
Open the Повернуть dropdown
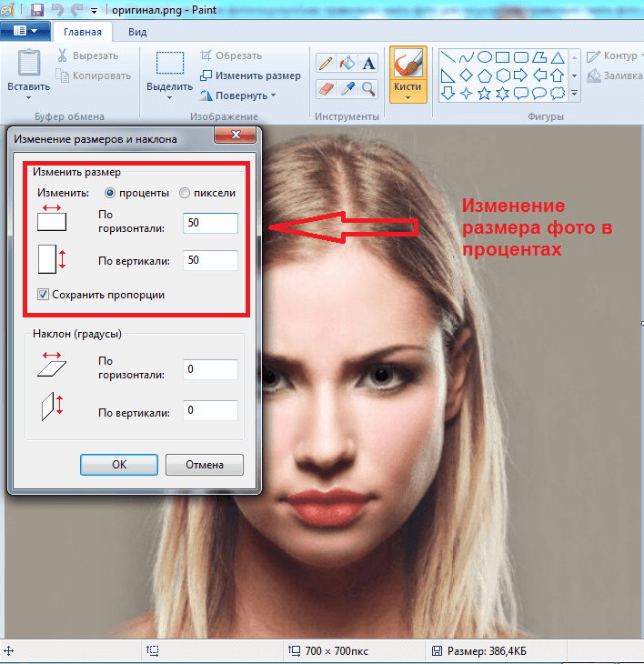click(237, 96)
